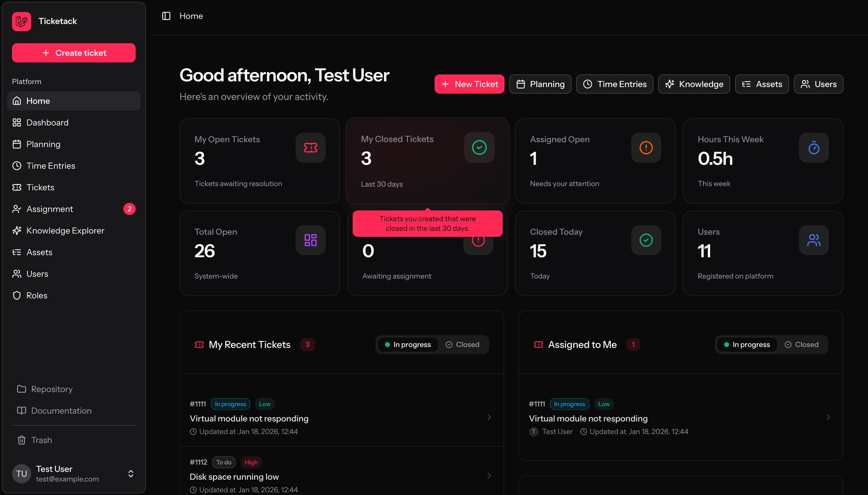Screen dimensions: 868x495
Task: Click the My Open Tickets ticket icon
Action: pos(310,148)
